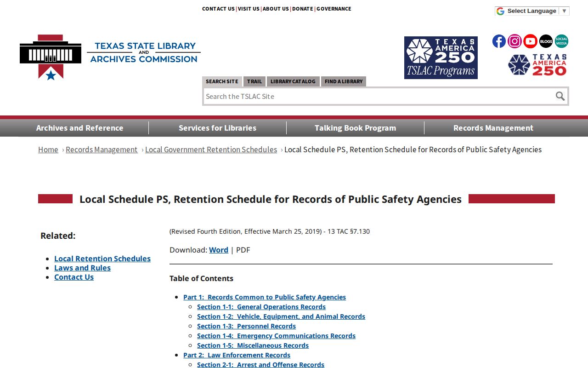
Task: Jump to Section 1-4: Emergency Communications Records
Action: pos(277,336)
